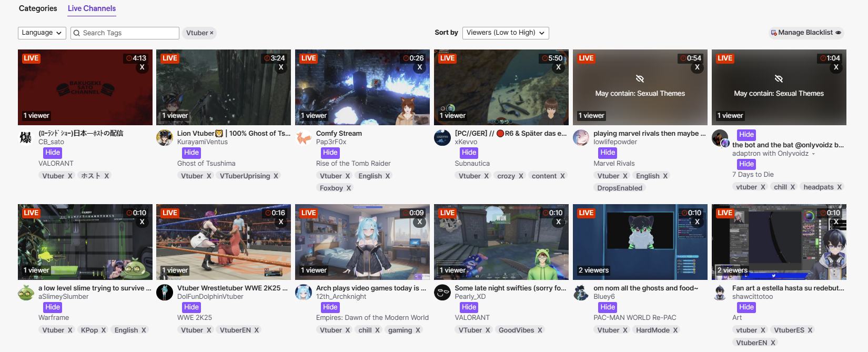Open CB_sato's channel avatar icon
The width and height of the screenshot is (868, 352).
26,138
